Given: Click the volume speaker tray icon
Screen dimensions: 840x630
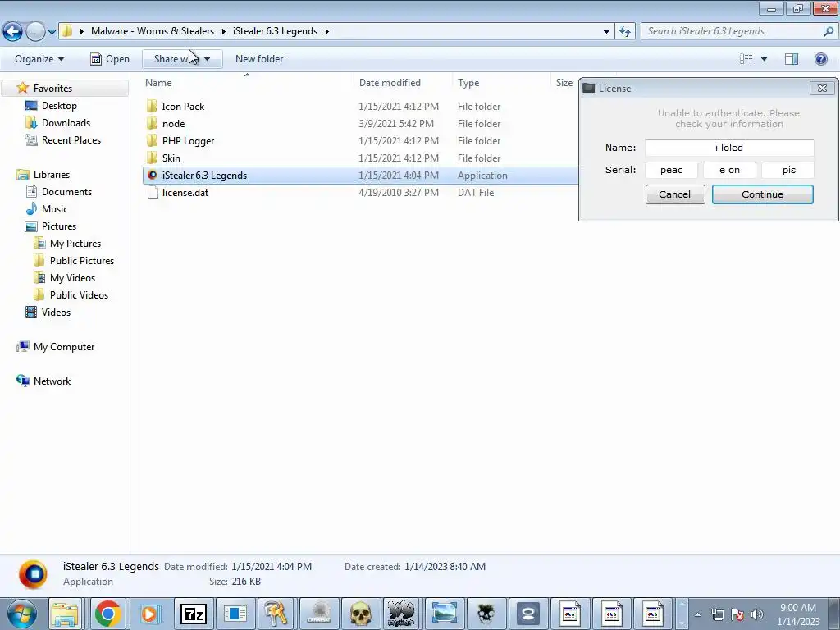Looking at the screenshot, I should [756, 614].
